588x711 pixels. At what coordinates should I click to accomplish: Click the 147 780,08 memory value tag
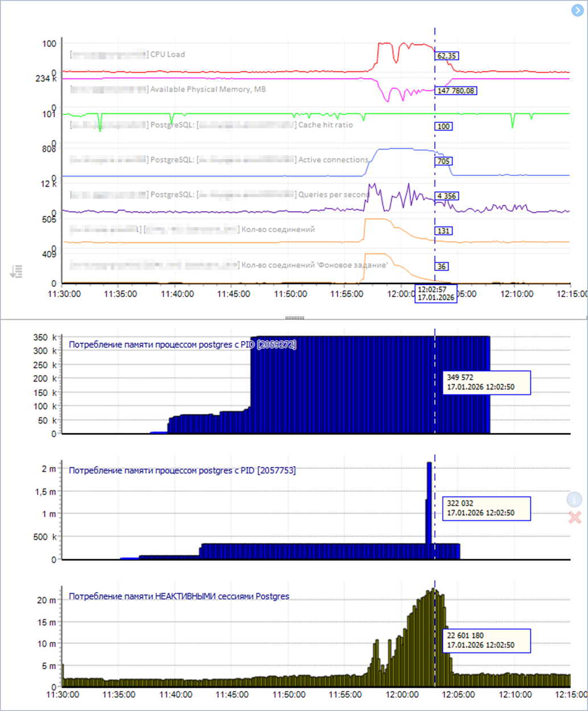(456, 91)
